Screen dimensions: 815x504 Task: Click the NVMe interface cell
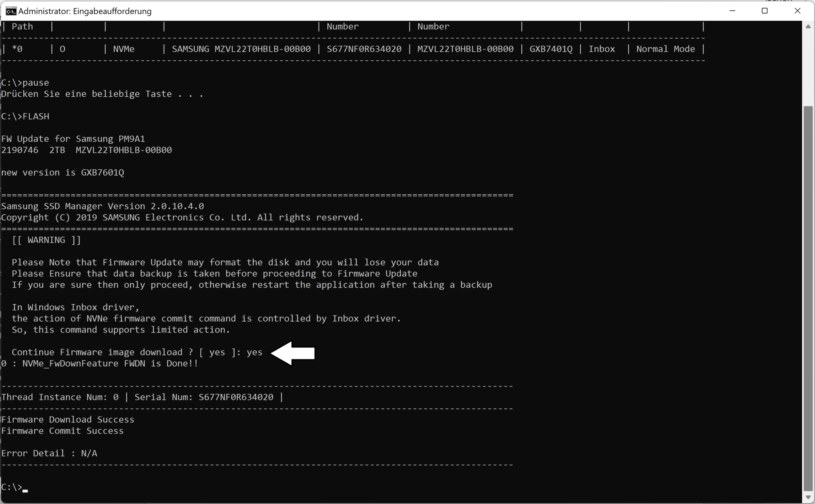click(124, 49)
